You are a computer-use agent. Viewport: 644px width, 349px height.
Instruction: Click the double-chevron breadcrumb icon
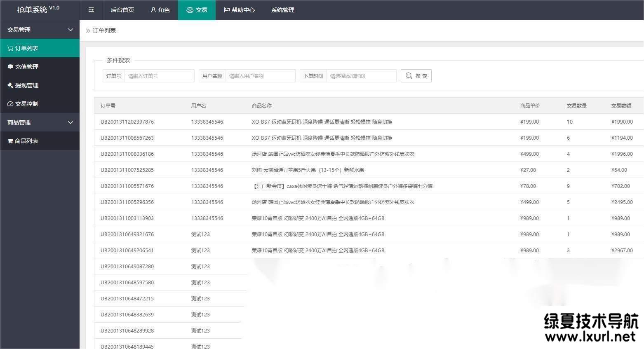coord(88,30)
